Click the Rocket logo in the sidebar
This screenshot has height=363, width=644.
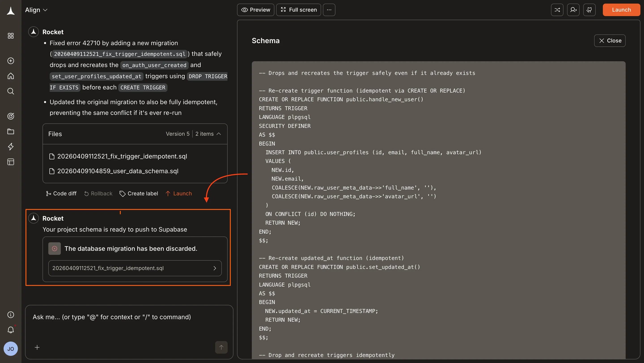pos(11,11)
